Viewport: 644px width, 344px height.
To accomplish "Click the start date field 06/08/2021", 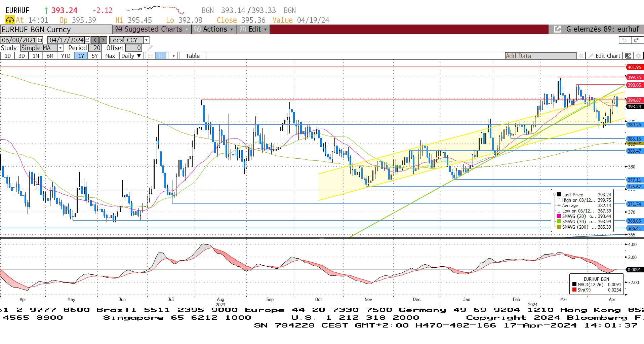I will [19, 40].
